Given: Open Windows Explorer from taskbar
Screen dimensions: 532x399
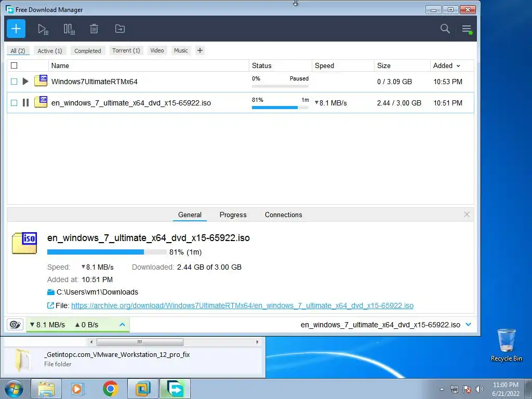Looking at the screenshot, I should coord(46,389).
